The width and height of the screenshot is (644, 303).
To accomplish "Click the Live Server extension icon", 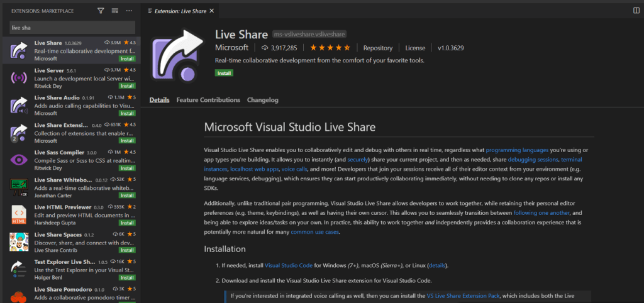I will point(19,78).
